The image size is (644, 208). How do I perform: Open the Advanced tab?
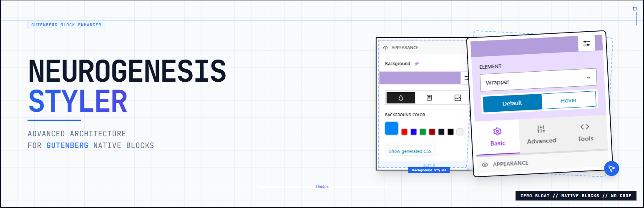point(541,135)
